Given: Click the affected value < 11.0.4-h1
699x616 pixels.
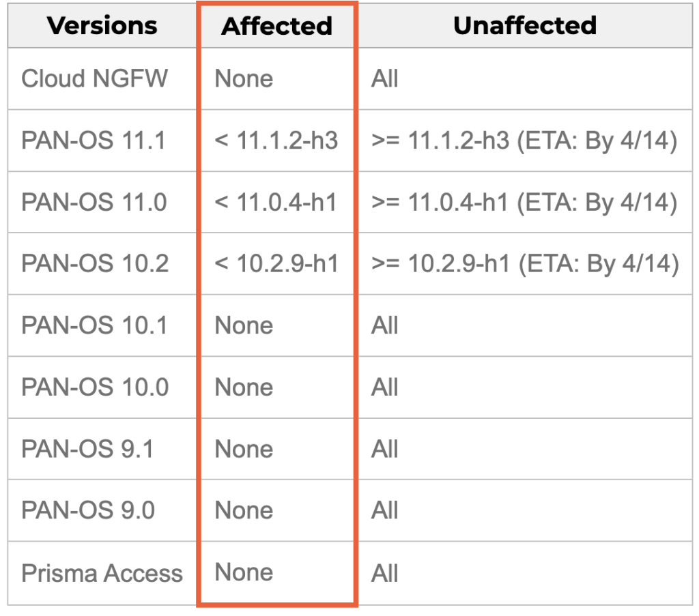Looking at the screenshot, I should point(276,203).
